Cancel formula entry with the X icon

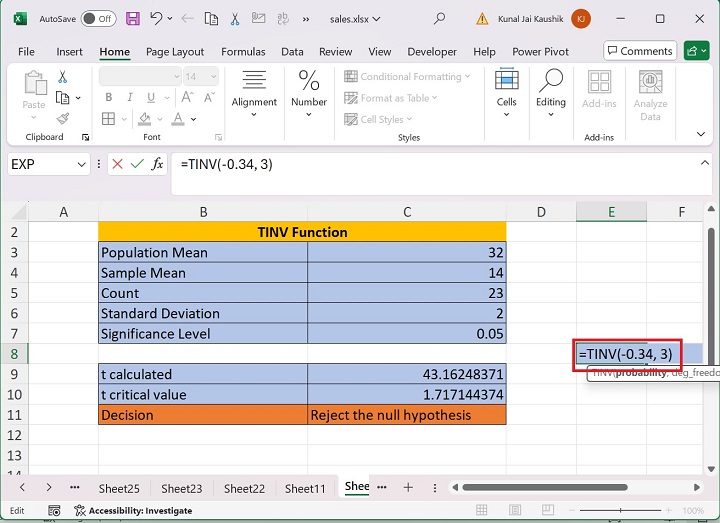pos(117,164)
